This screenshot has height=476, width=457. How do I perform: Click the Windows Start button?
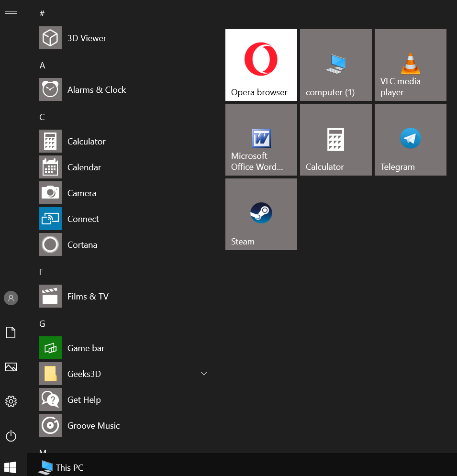[10, 467]
